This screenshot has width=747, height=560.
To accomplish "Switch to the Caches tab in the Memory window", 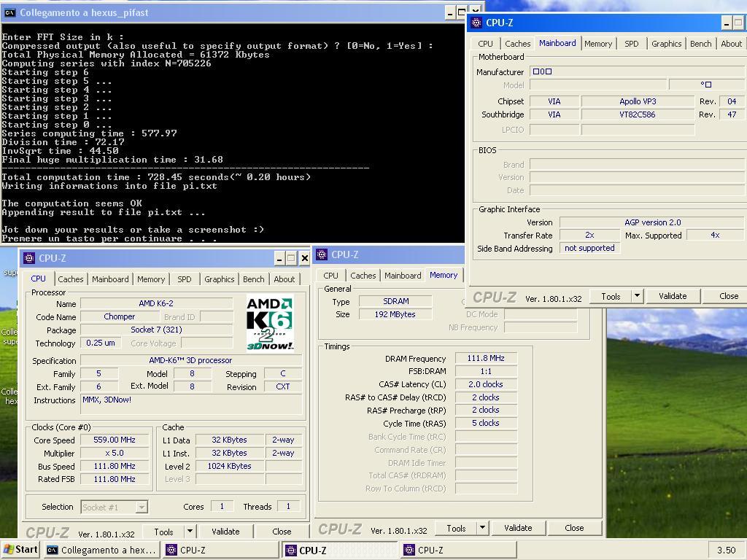I will click(363, 275).
